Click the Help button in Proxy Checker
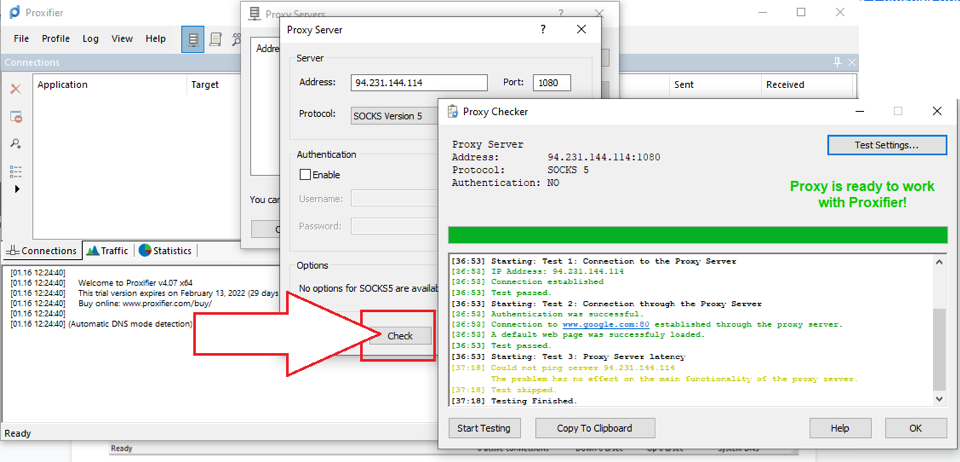960x462 pixels. tap(840, 428)
